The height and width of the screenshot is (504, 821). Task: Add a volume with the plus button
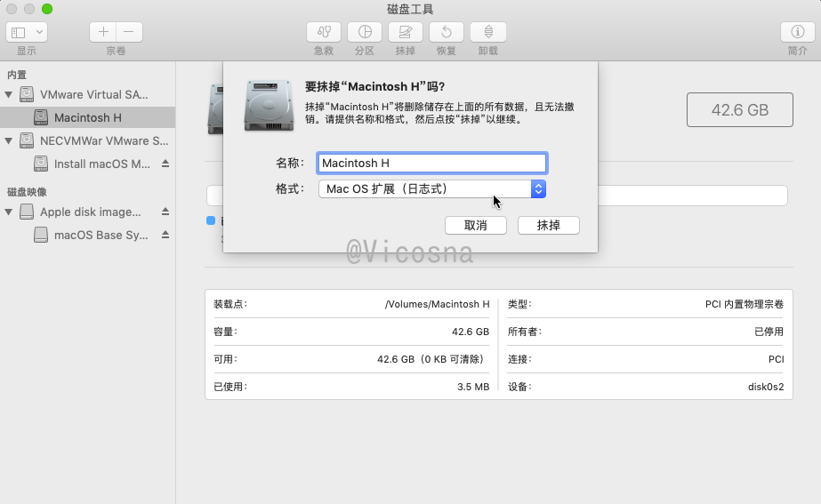(x=103, y=32)
